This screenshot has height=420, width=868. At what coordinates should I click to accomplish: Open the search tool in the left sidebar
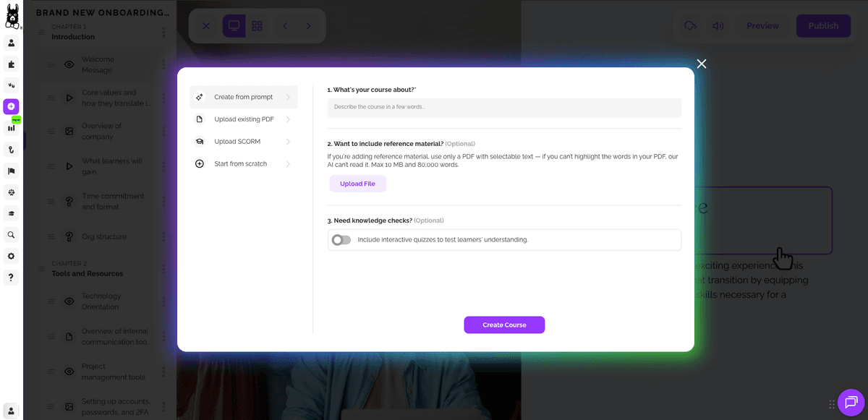tap(11, 234)
